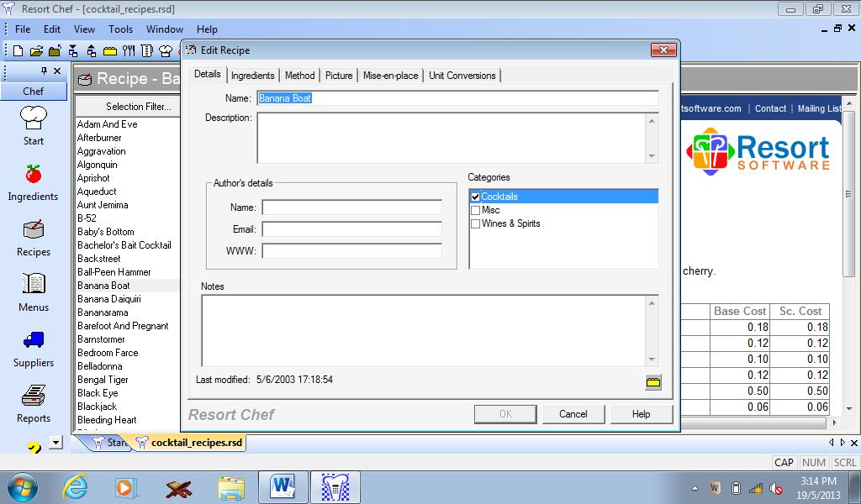Image resolution: width=861 pixels, height=504 pixels.
Task: Select Barnstormer in recipe list
Action: [101, 339]
